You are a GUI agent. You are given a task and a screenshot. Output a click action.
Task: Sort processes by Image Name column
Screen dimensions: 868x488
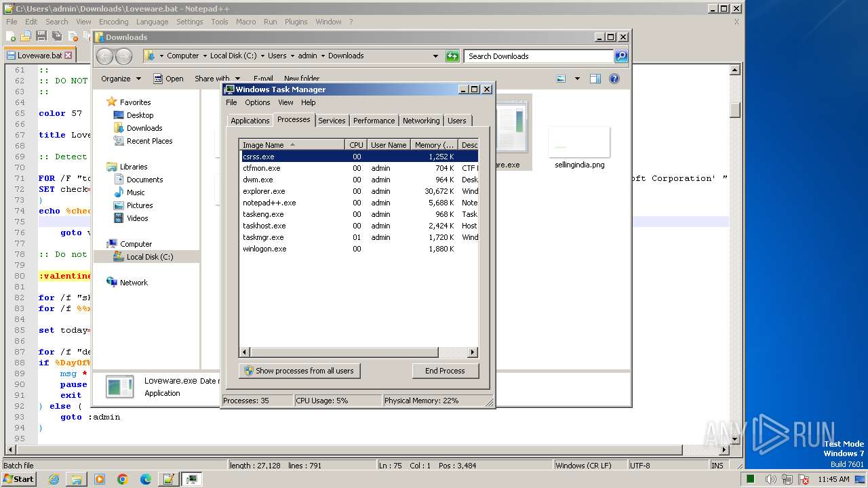pyautogui.click(x=292, y=145)
